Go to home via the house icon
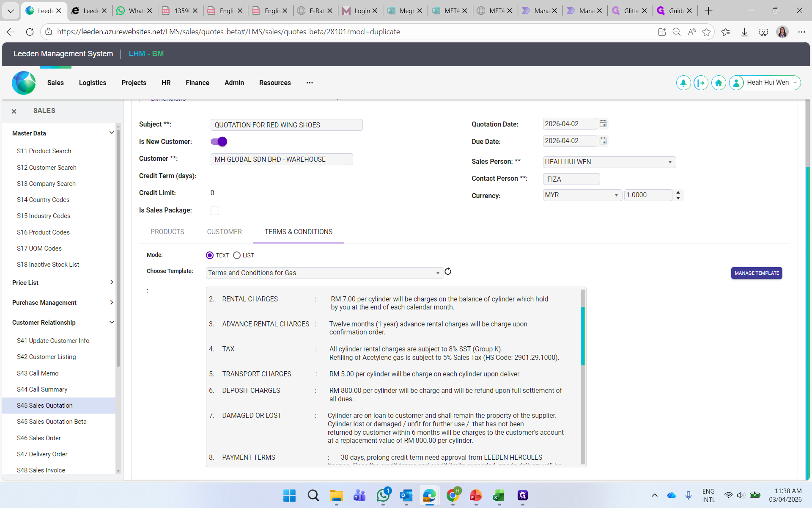Viewport: 812px width, 508px height. click(x=719, y=83)
